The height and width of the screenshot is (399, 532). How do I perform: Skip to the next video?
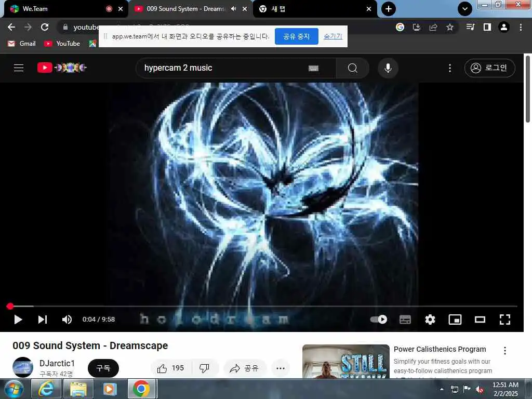(43, 320)
